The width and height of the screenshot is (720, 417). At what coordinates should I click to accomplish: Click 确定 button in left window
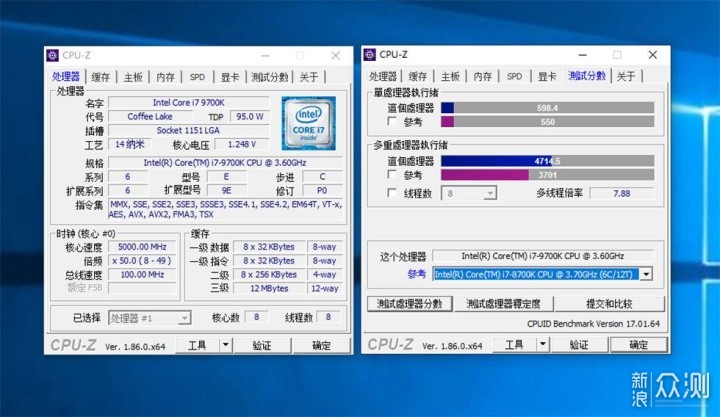pyautogui.click(x=321, y=345)
